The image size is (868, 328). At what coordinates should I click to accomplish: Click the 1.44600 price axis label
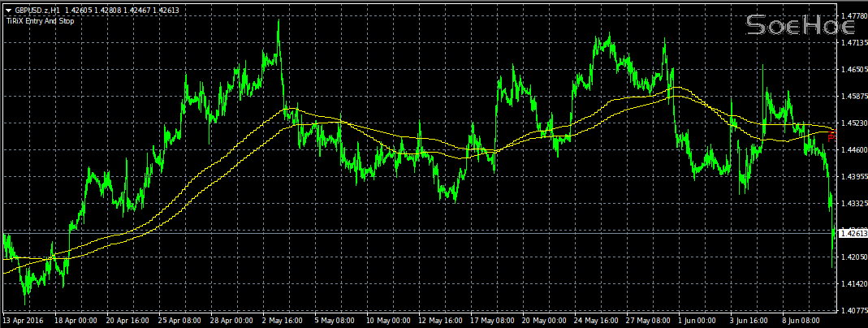tap(852, 150)
